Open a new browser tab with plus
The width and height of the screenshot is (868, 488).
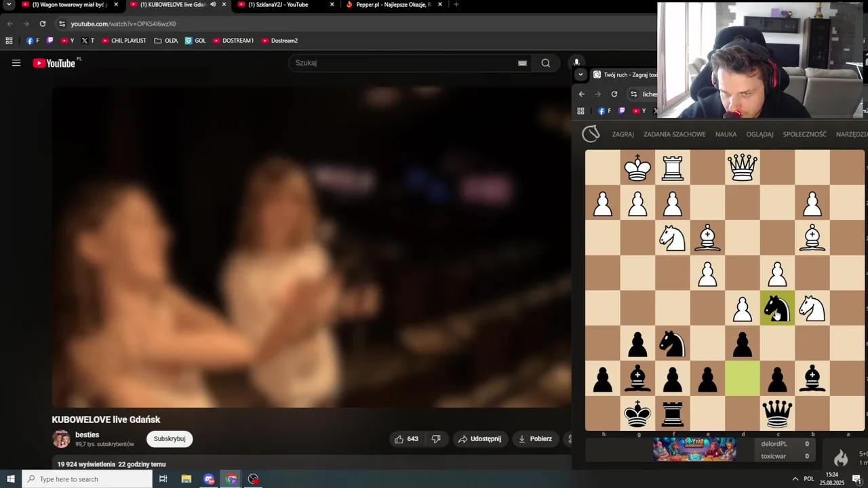(456, 5)
